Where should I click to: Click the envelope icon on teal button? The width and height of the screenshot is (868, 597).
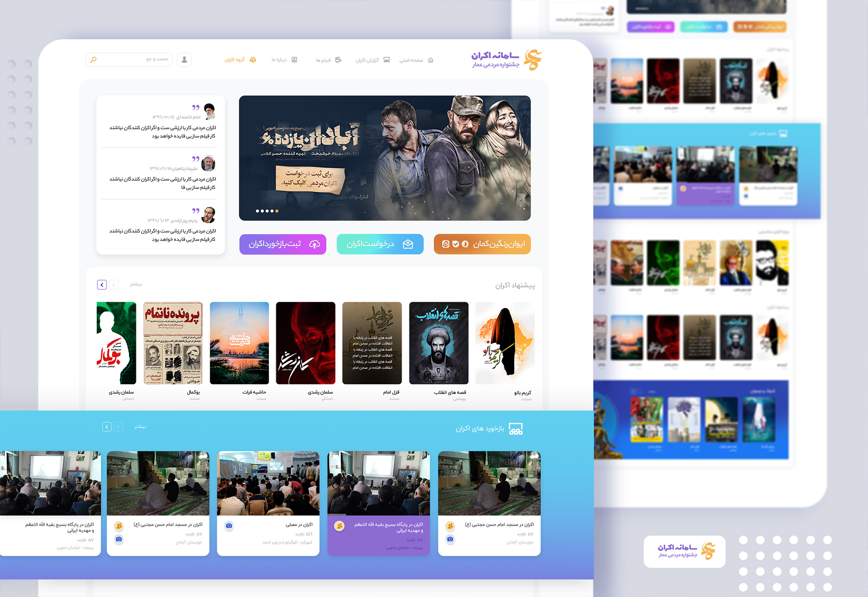click(x=408, y=244)
